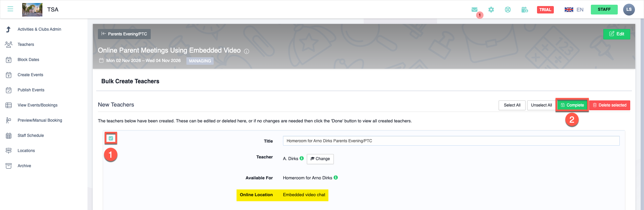Open the hamburger menu icon
The height and width of the screenshot is (210, 644).
pos(10,9)
